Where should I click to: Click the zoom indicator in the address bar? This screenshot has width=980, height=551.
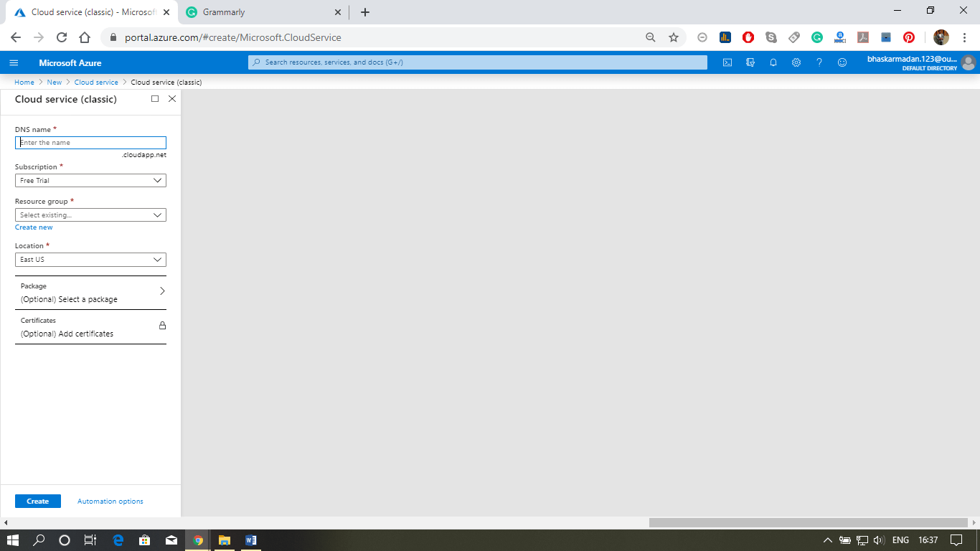pos(651,37)
